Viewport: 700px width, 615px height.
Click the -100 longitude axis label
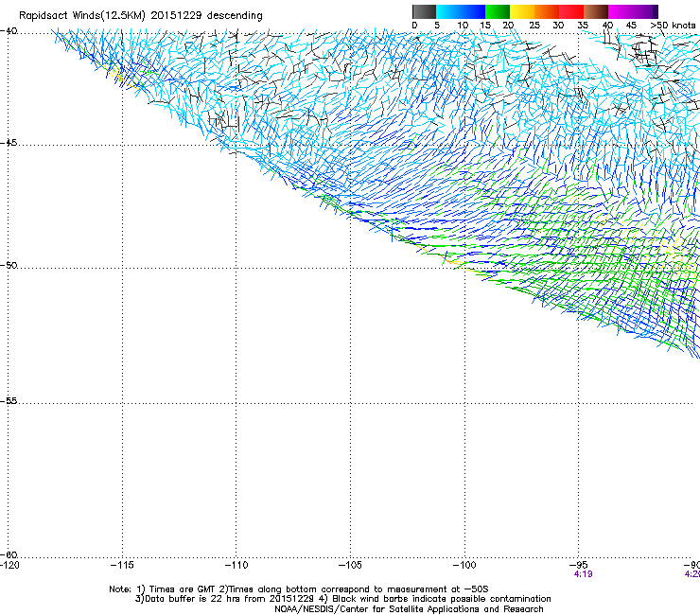point(464,565)
